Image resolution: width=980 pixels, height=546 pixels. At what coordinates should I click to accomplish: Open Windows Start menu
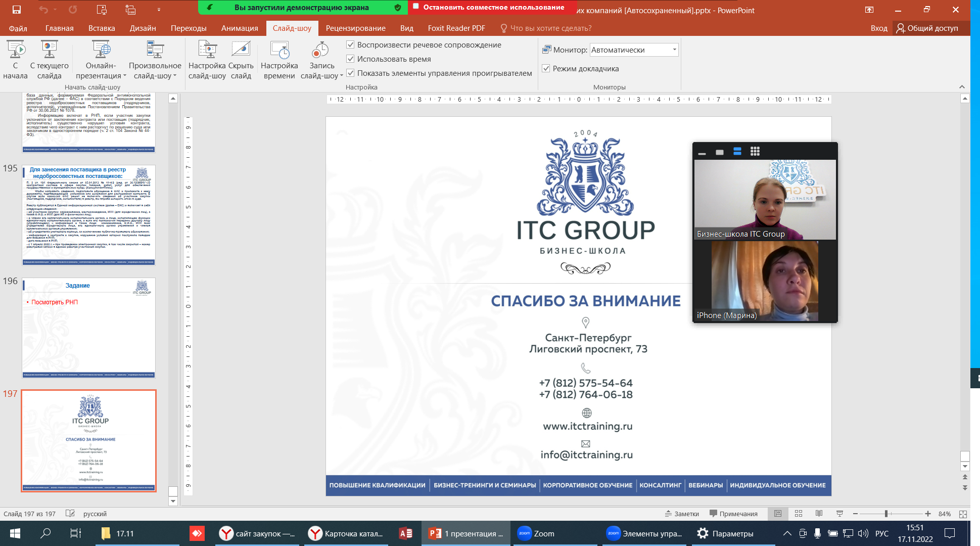click(x=15, y=533)
